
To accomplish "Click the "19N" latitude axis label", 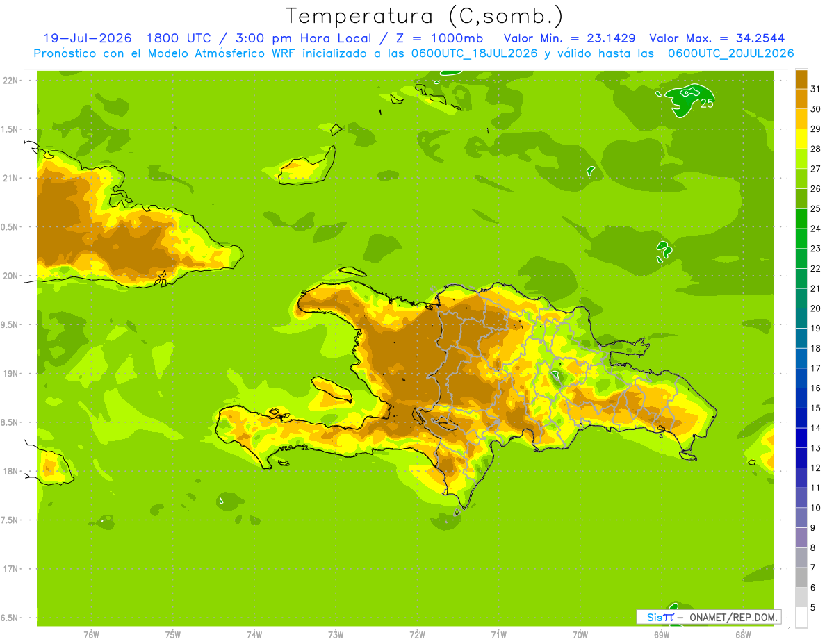I will pos(10,373).
